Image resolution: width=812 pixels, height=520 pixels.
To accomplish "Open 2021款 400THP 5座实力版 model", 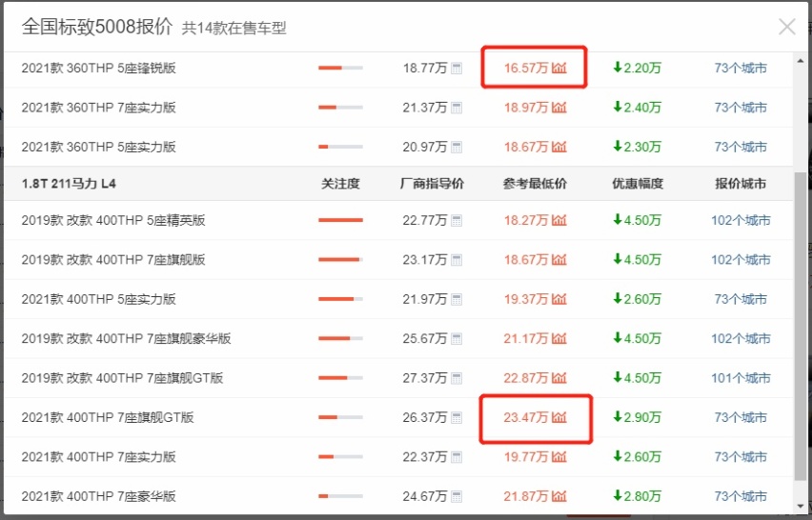I will tap(99, 299).
